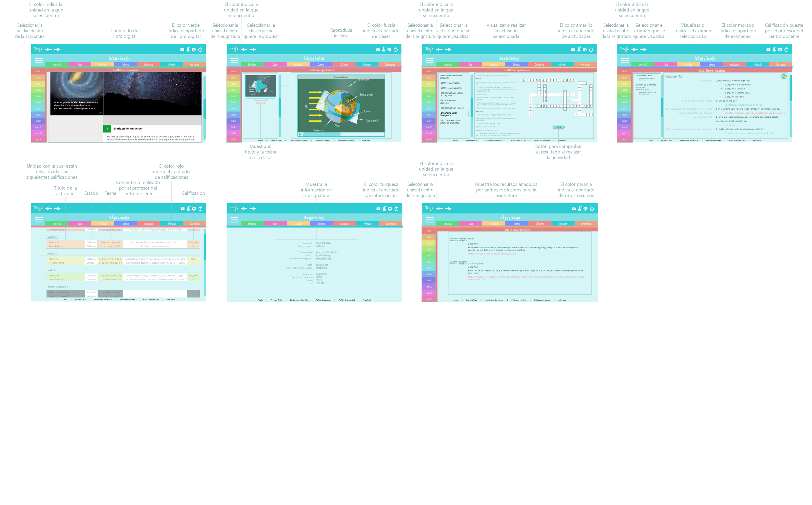Image resolution: width=812 pixels, height=505 pixels.
Task: Click mail icon on Libro digital screen
Action: (x=182, y=50)
